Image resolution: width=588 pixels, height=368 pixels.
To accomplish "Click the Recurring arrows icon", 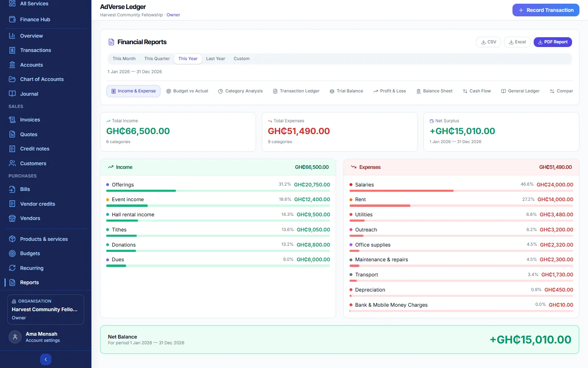I will coord(12,268).
